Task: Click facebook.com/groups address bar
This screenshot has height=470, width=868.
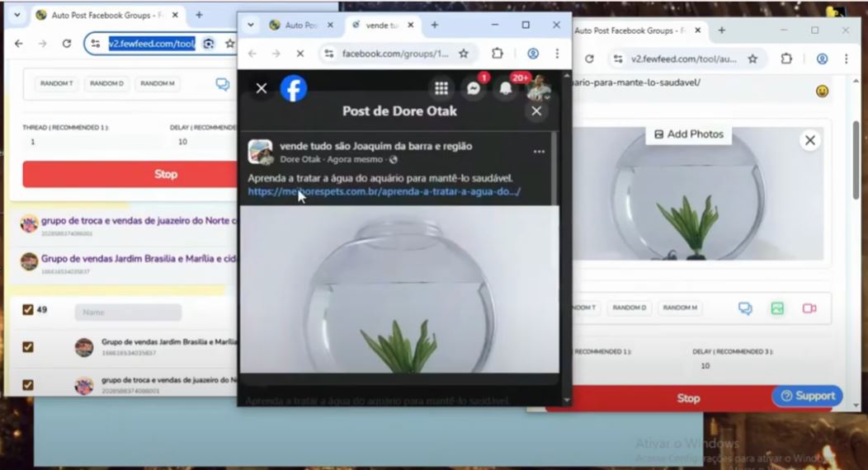Action: coord(394,54)
